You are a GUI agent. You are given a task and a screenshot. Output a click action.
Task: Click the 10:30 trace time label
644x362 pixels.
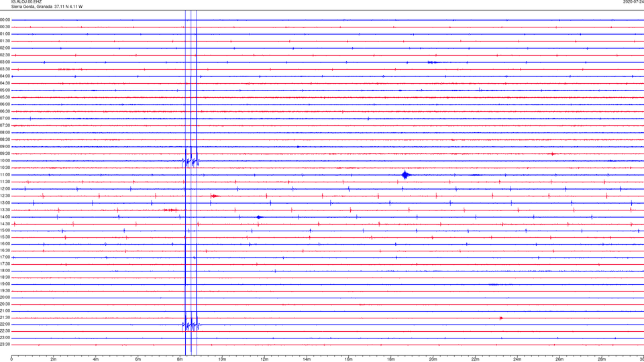click(5, 168)
